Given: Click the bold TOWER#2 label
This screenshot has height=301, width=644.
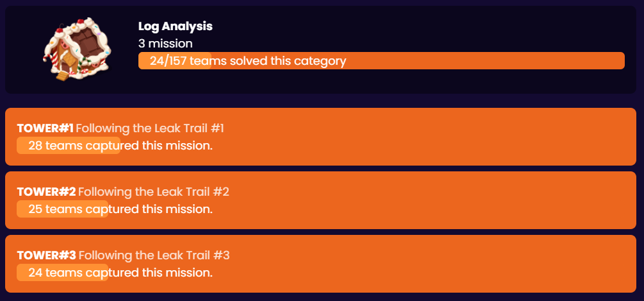Looking at the screenshot, I should point(46,192).
